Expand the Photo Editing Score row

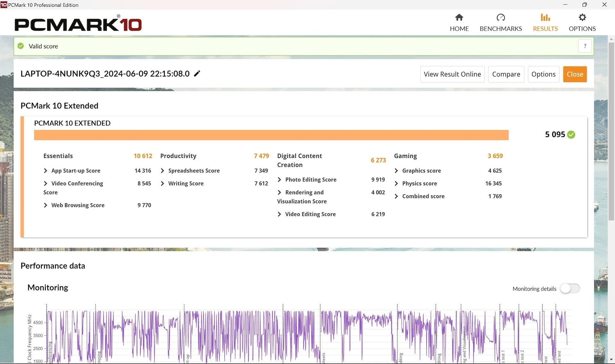point(279,180)
